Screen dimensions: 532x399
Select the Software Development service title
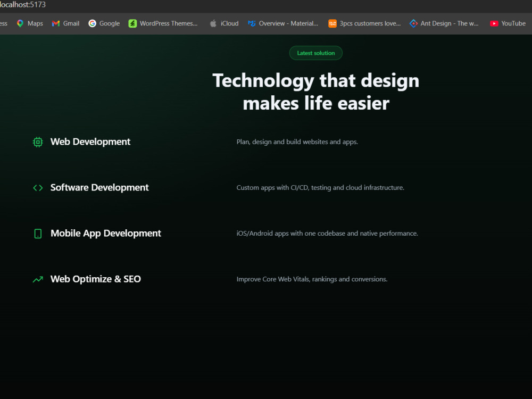tap(99, 188)
